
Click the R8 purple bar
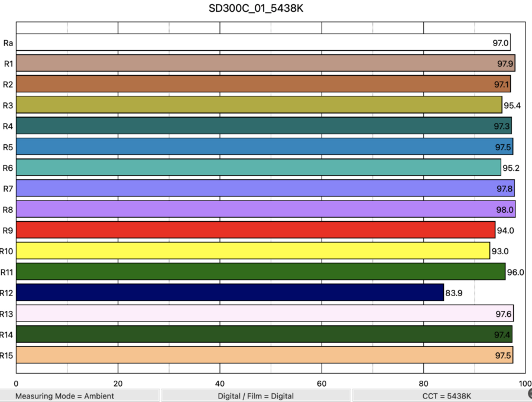coord(265,209)
